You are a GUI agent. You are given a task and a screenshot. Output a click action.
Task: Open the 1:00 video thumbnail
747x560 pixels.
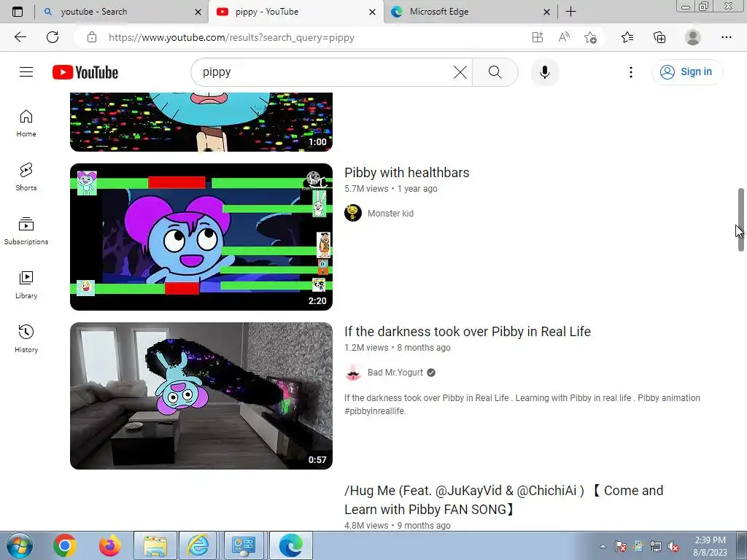[x=201, y=122]
